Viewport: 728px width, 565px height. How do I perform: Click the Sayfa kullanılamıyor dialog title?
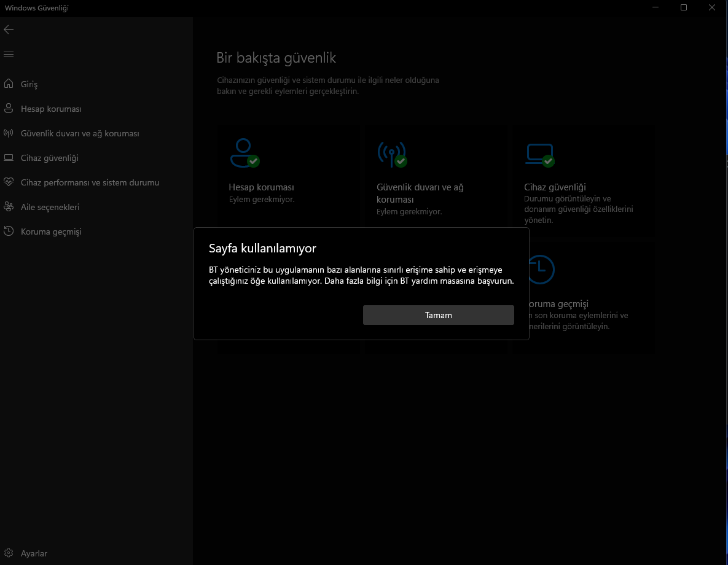(x=262, y=248)
